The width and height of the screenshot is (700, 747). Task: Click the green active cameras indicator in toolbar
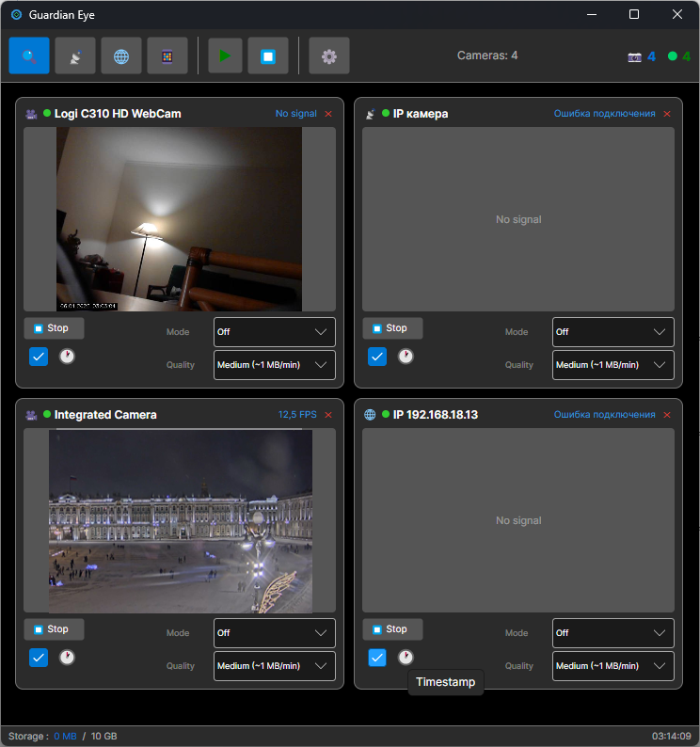click(673, 56)
